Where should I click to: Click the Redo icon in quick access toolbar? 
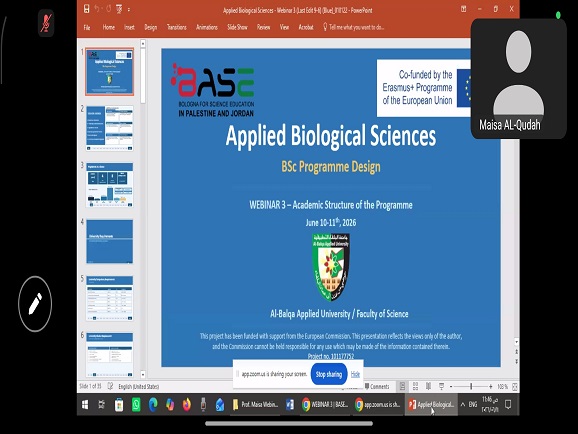coord(108,9)
